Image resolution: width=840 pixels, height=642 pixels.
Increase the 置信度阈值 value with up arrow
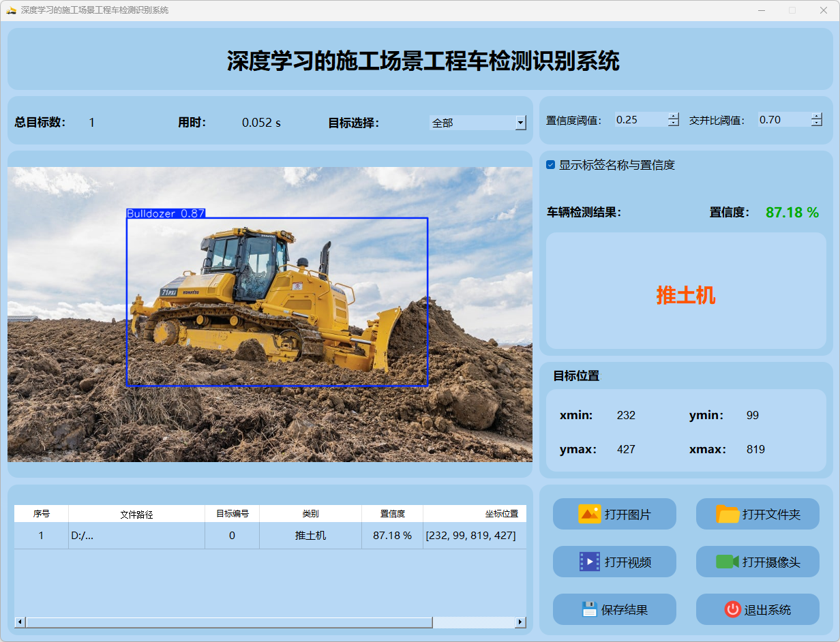coord(674,116)
